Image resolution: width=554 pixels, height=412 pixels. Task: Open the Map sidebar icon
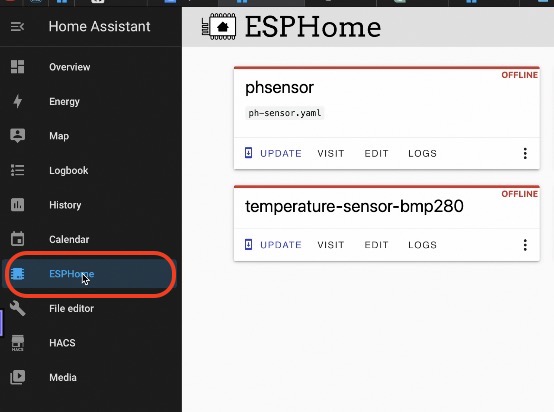pyautogui.click(x=17, y=136)
